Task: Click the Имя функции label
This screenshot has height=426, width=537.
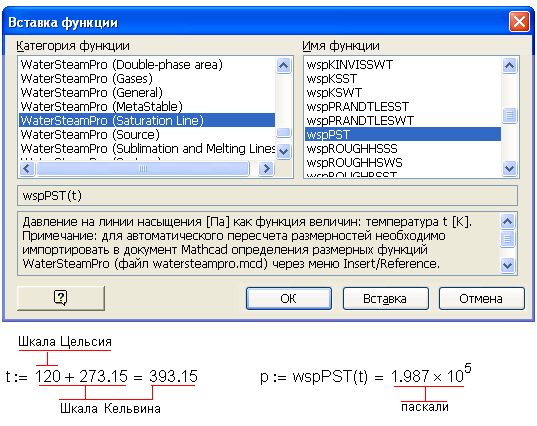Action: (x=341, y=46)
